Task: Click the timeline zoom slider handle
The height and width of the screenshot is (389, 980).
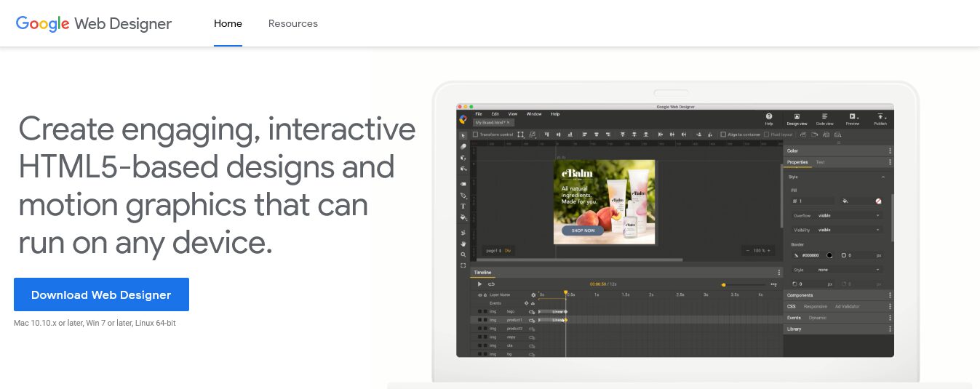Action: pyautogui.click(x=723, y=284)
